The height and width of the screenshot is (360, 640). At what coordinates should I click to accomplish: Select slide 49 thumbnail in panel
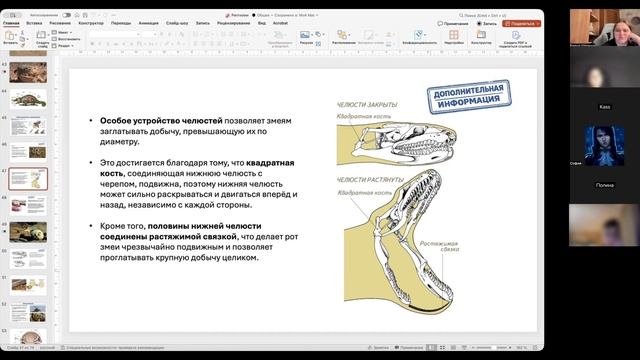coord(28,232)
